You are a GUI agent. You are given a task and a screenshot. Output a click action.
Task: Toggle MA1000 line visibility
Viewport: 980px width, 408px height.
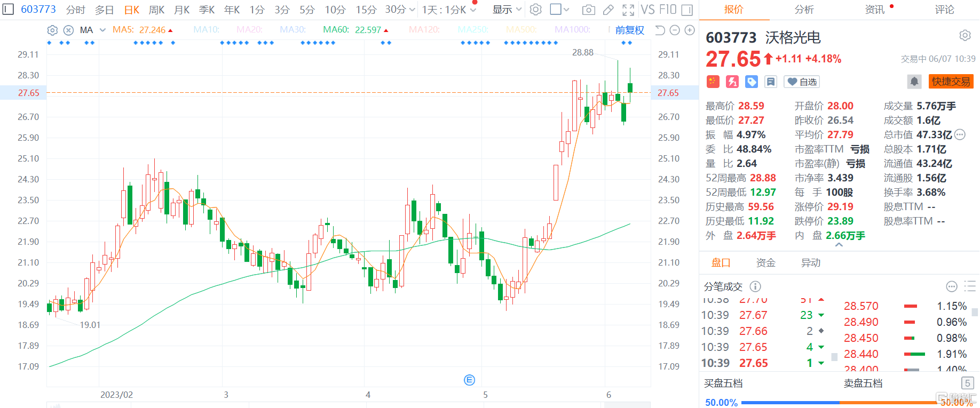point(572,30)
